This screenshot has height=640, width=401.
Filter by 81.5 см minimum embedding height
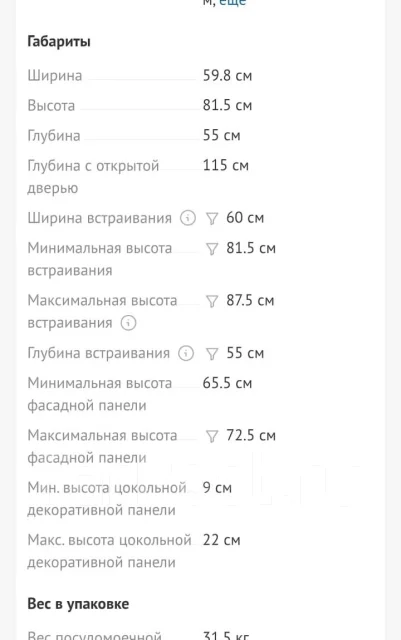point(212,249)
